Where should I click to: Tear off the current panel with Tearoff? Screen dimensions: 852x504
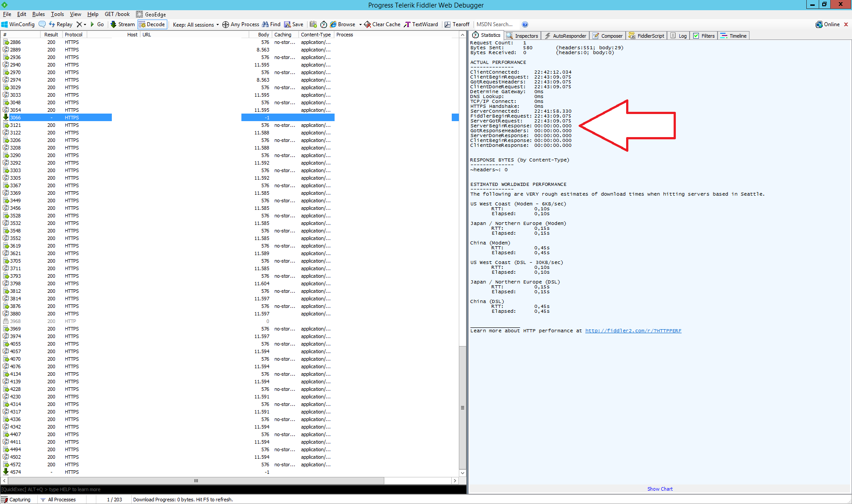click(457, 24)
